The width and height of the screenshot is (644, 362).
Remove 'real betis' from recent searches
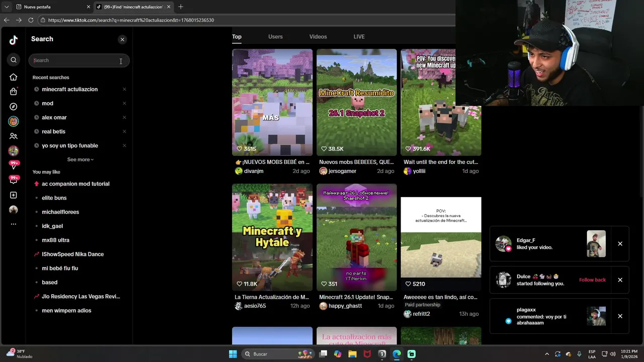coord(124,132)
